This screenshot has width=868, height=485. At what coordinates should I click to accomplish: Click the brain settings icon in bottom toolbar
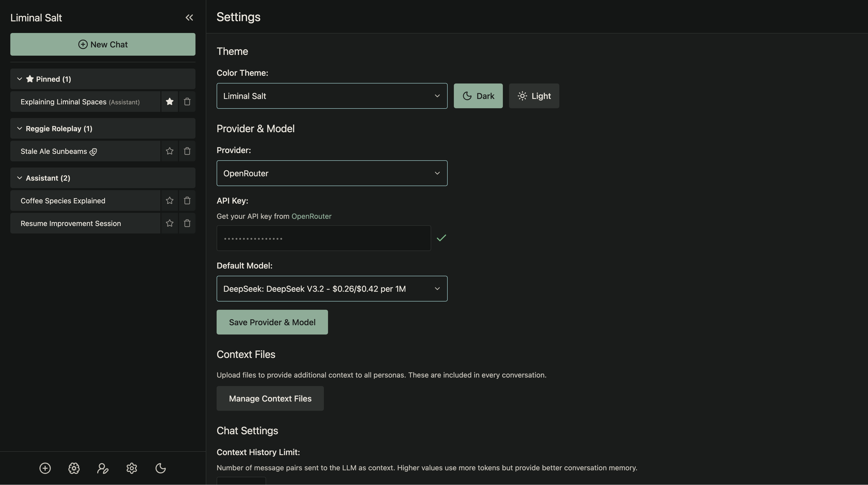click(74, 468)
